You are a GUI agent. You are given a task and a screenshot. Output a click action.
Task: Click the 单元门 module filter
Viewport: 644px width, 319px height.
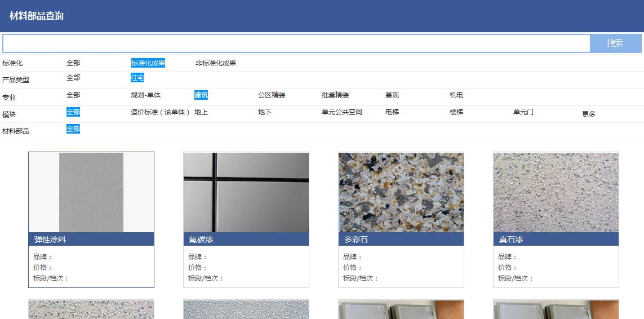pyautogui.click(x=523, y=112)
